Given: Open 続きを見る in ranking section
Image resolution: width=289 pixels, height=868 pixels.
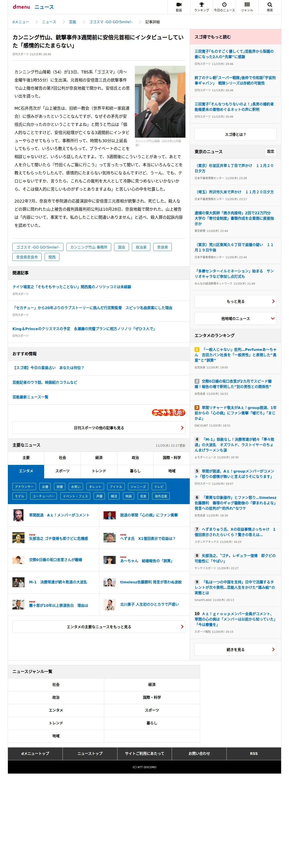Looking at the screenshot, I should [235, 649].
